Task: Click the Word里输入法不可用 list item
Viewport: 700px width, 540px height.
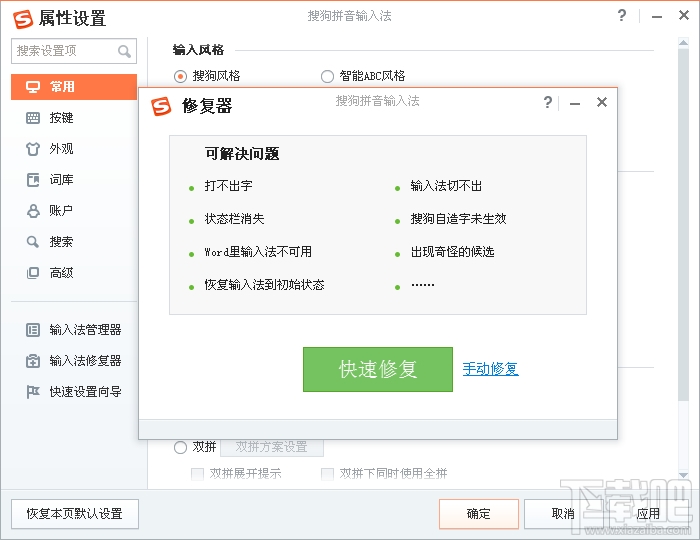Action: (258, 252)
